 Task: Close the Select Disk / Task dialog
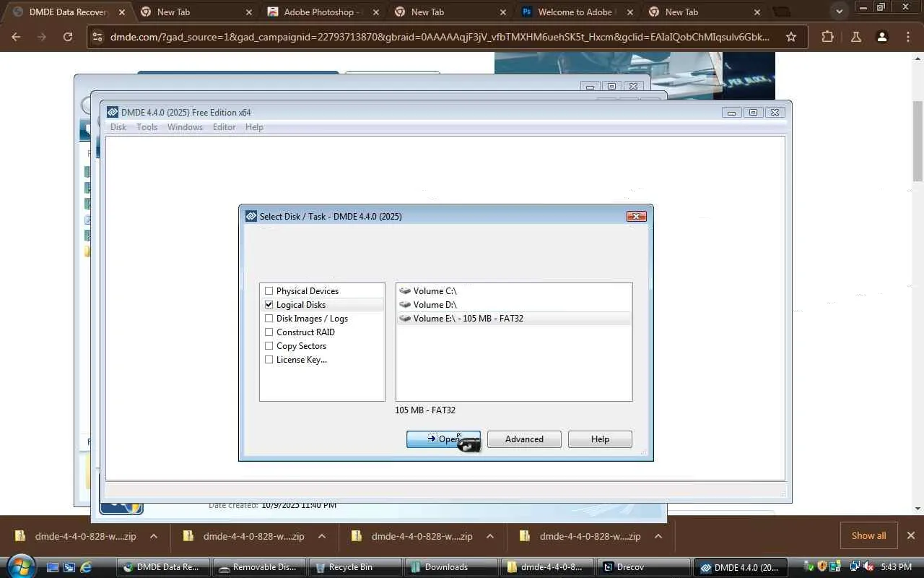pos(636,216)
